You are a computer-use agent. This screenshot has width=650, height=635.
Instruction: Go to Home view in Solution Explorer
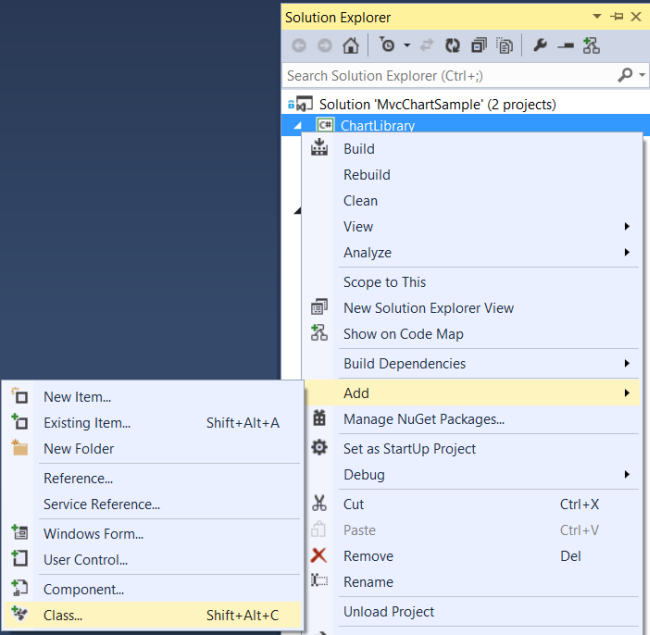tap(351, 46)
